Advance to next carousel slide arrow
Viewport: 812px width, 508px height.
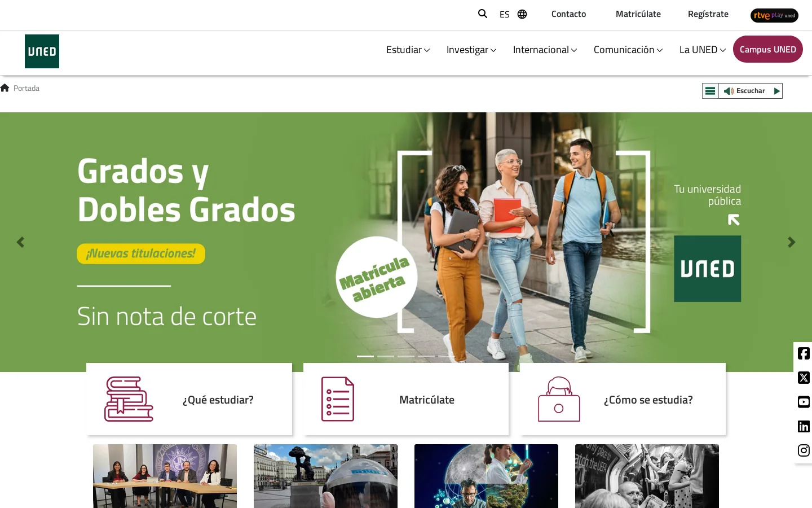[x=792, y=242]
